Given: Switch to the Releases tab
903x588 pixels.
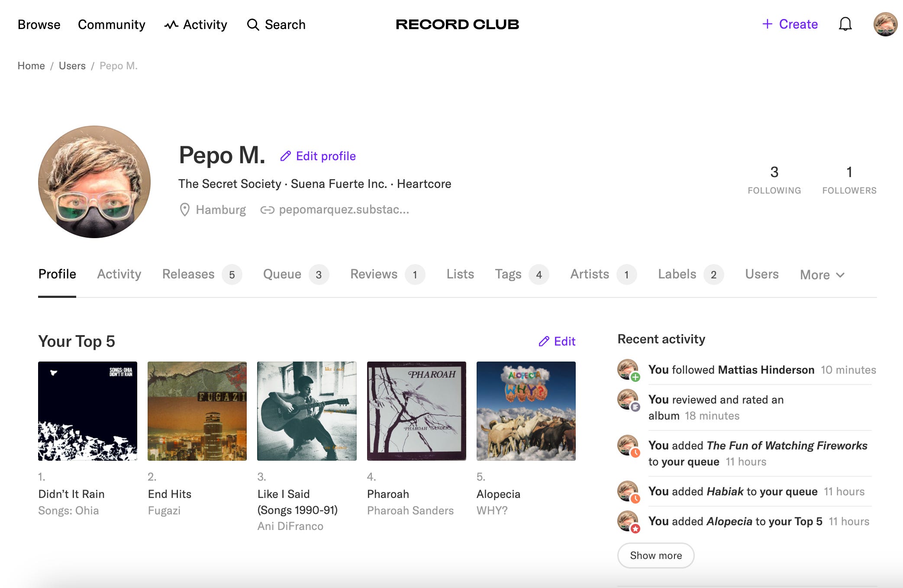Looking at the screenshot, I should (x=202, y=274).
